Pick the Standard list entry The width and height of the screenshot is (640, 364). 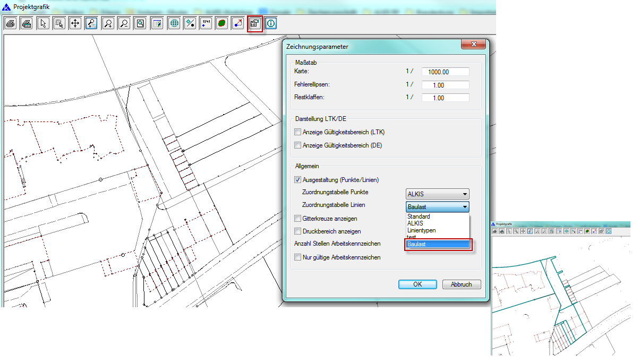click(x=419, y=216)
